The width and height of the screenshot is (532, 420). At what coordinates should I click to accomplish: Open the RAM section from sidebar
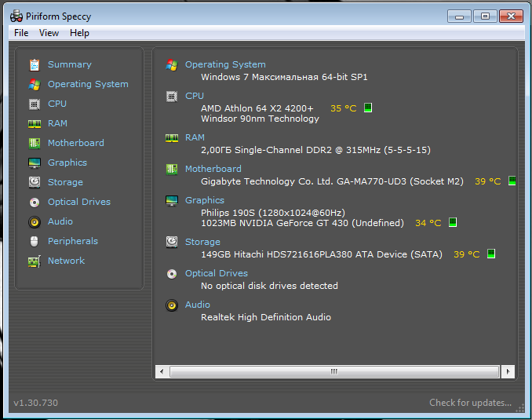[57, 123]
